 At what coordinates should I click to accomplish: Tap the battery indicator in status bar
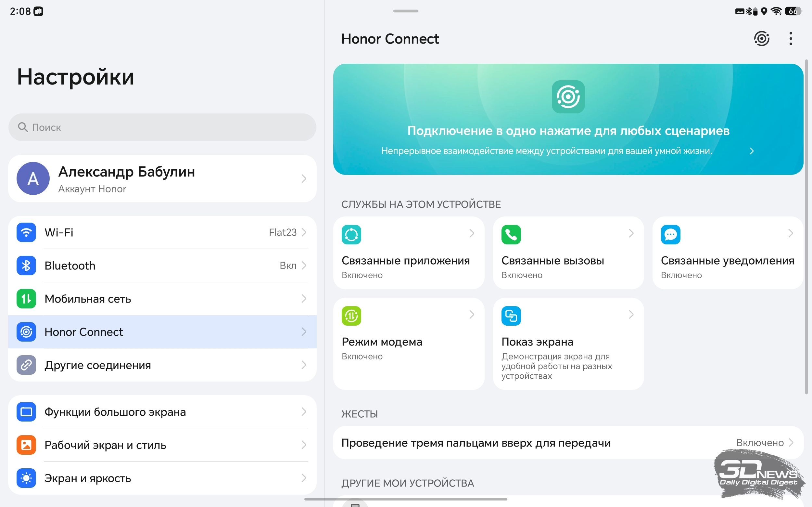pos(793,11)
